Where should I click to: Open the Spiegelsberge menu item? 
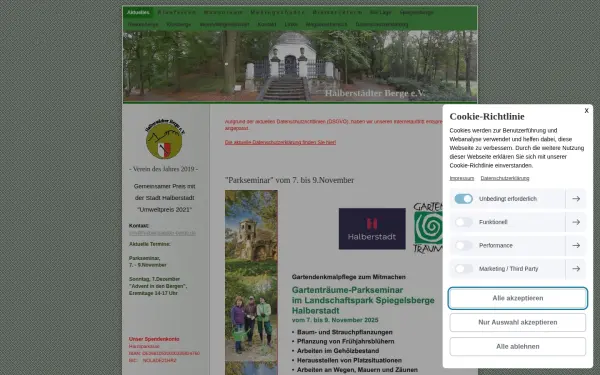[x=416, y=12]
